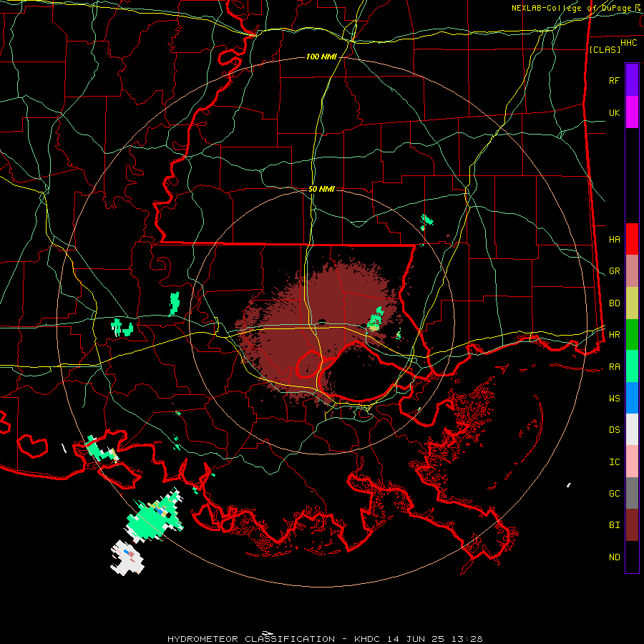The height and width of the screenshot is (644, 644).
Task: Click the white dry snow echo offshore
Action: (128, 557)
